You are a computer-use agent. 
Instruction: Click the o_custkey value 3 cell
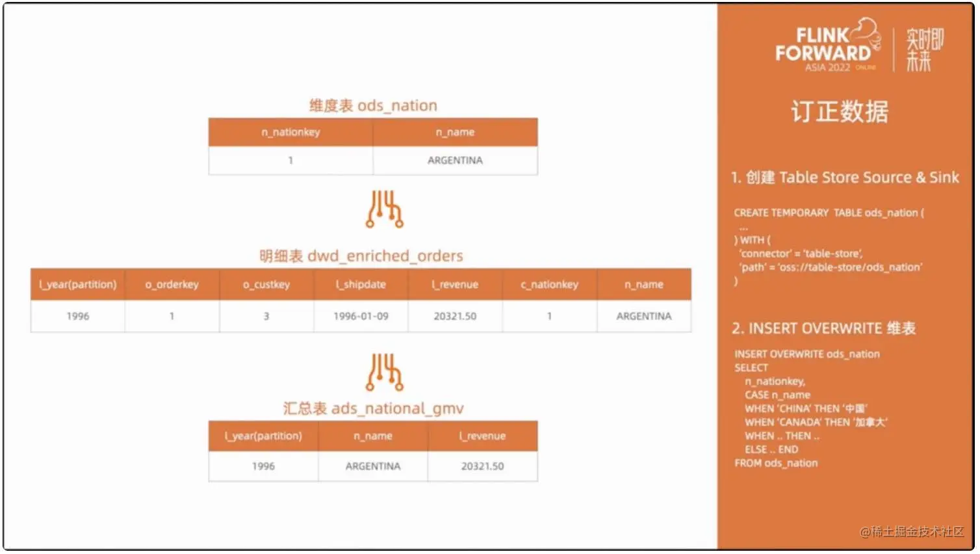(x=266, y=316)
